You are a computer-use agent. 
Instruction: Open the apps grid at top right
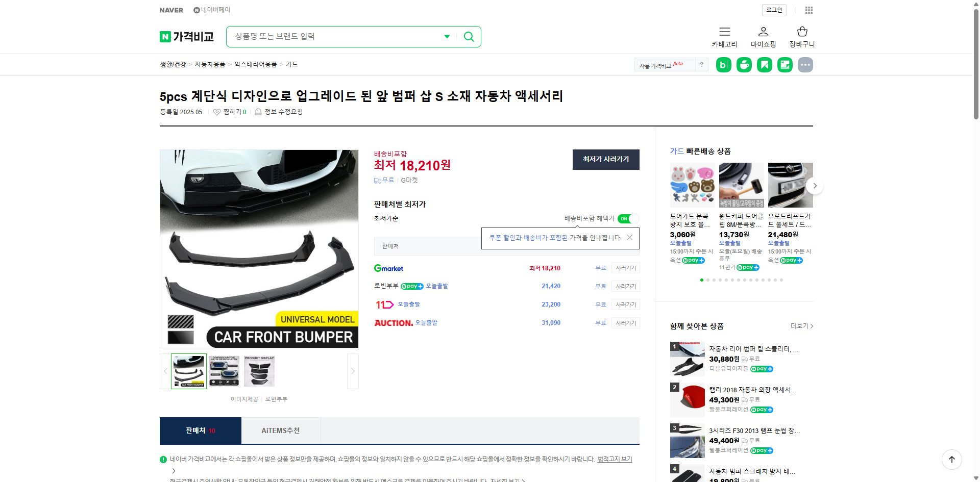[x=809, y=10]
